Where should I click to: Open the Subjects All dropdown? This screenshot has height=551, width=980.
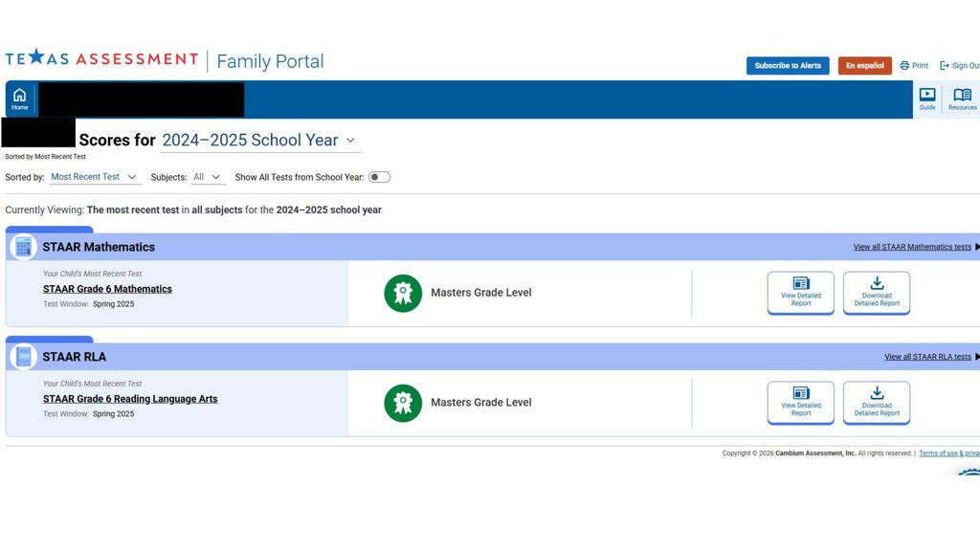pyautogui.click(x=208, y=177)
